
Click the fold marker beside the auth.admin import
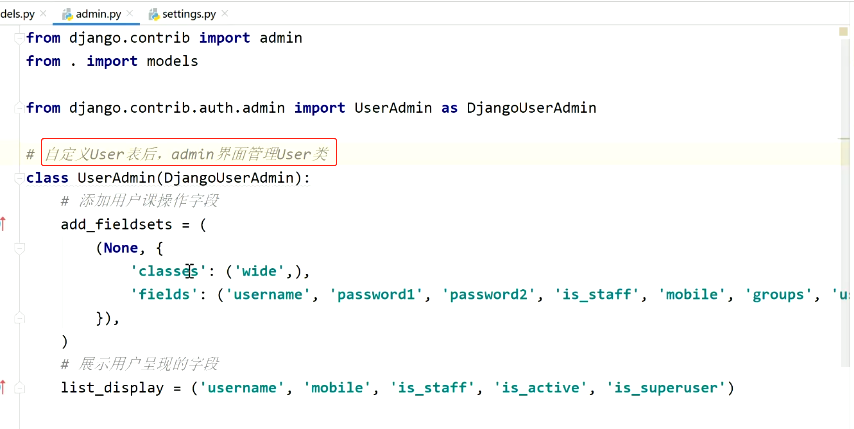[19, 108]
